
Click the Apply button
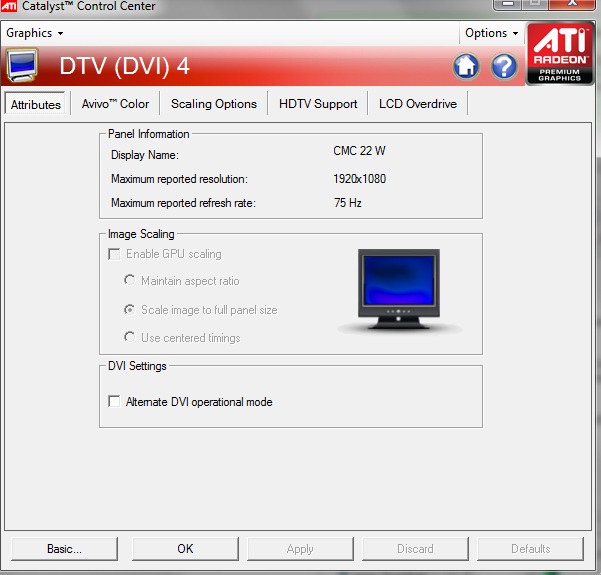coord(300,549)
